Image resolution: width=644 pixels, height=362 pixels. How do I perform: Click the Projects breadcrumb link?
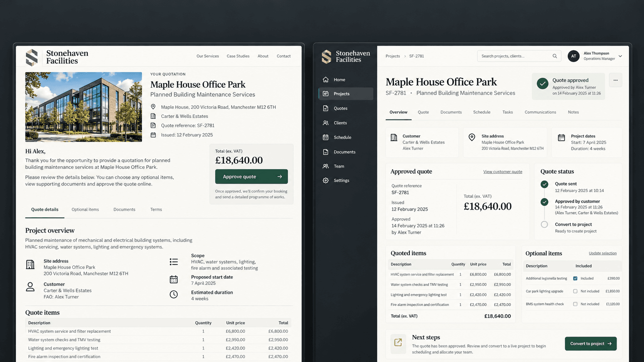(393, 56)
